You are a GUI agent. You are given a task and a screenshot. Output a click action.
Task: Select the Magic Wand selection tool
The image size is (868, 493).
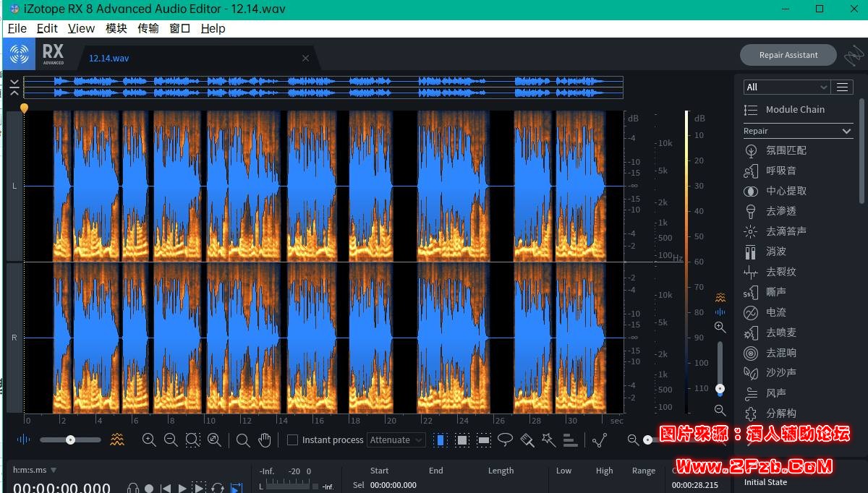(x=548, y=440)
